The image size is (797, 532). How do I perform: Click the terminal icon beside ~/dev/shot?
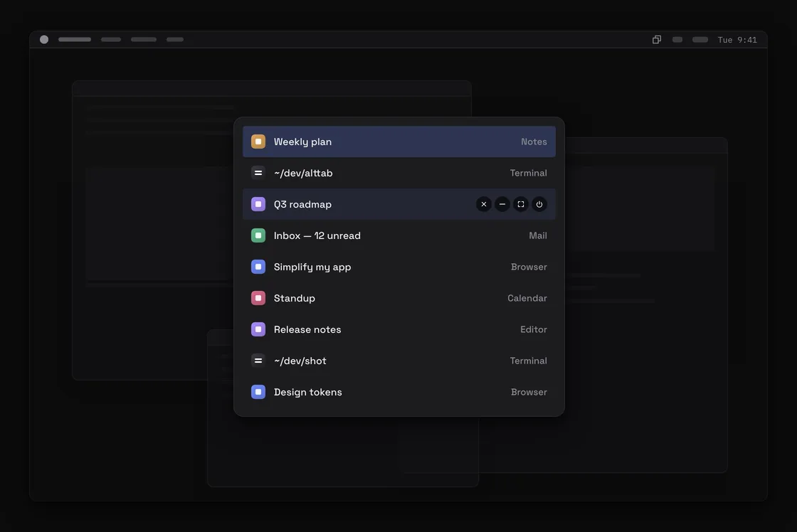[258, 361]
